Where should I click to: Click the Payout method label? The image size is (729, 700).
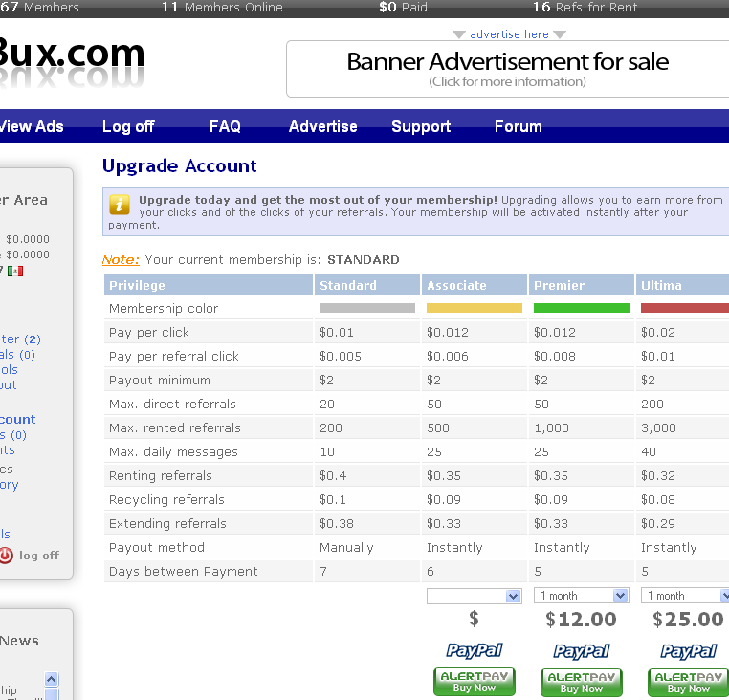157,547
